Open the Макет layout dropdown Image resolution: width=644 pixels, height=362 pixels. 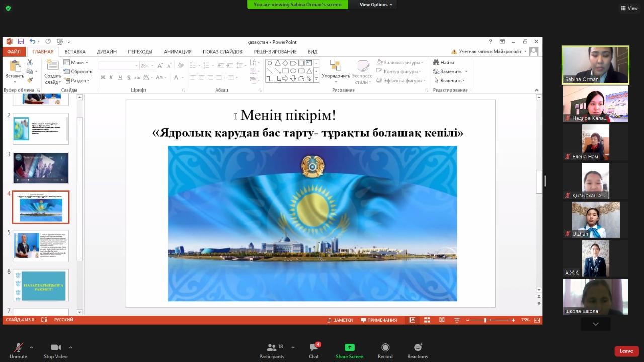click(x=76, y=63)
